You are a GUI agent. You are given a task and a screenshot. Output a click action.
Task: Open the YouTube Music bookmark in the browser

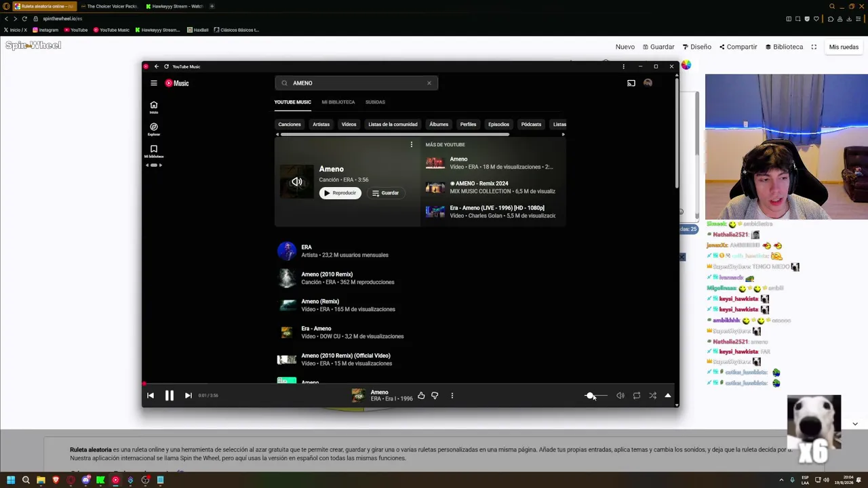click(x=111, y=30)
